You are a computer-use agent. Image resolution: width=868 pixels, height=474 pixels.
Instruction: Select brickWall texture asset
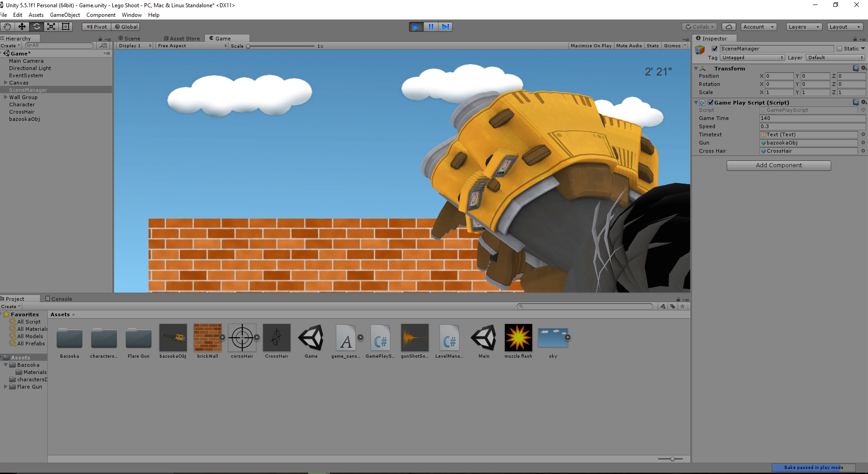[x=208, y=341]
